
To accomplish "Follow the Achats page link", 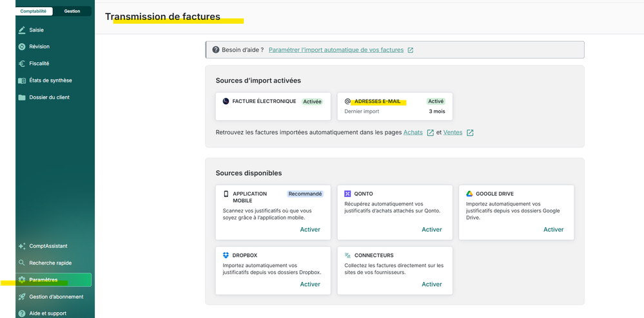I will (413, 133).
